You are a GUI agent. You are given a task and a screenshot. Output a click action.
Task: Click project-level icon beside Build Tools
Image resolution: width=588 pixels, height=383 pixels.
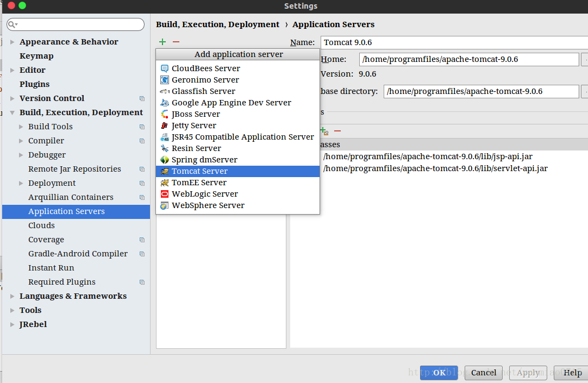coord(142,127)
